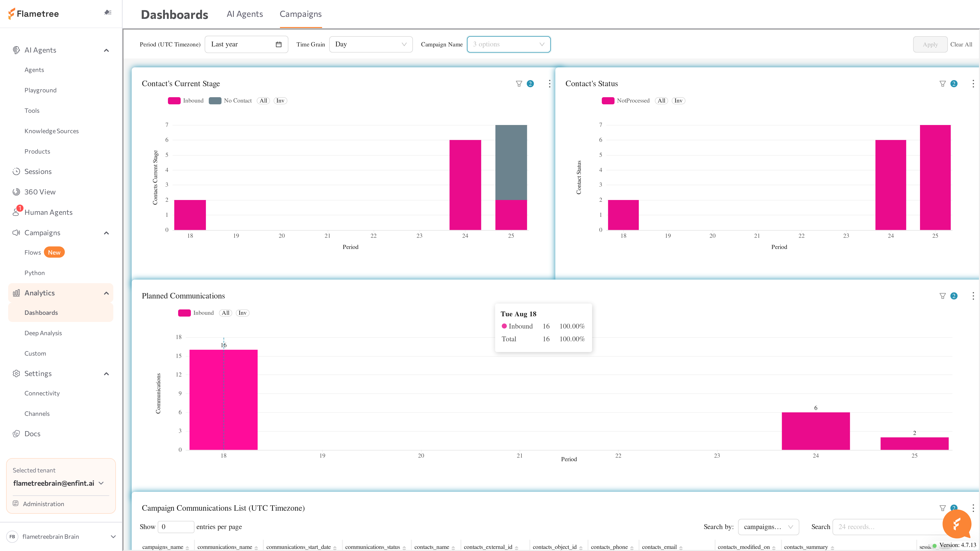Open Flametree chat assistant floating button
The image size is (980, 551).
pos(957,524)
